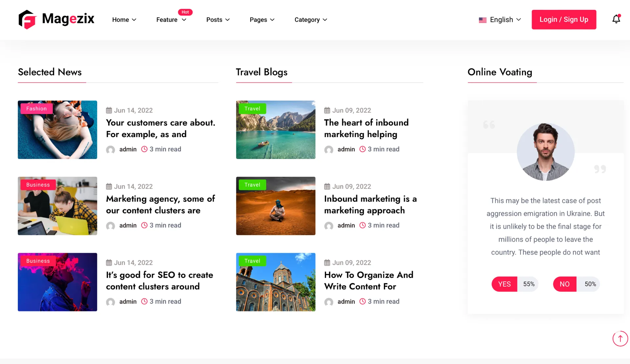Image resolution: width=630 pixels, height=364 pixels.
Task: Open the church building thumbnail
Action: click(x=276, y=282)
